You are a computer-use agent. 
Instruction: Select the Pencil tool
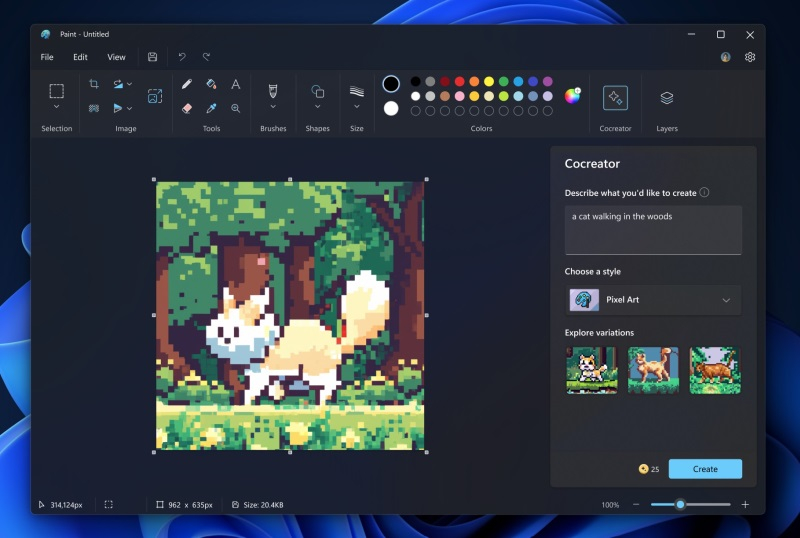(x=186, y=84)
